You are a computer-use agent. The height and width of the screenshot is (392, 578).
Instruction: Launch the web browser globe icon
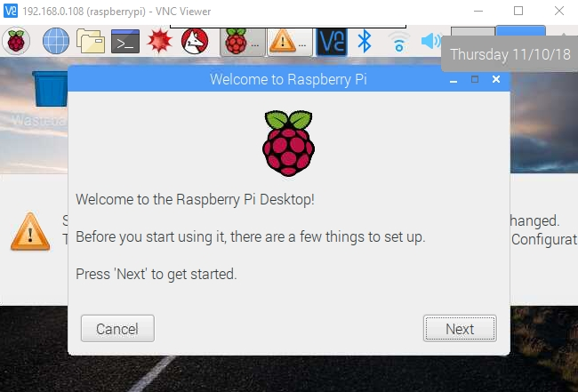pyautogui.click(x=56, y=41)
